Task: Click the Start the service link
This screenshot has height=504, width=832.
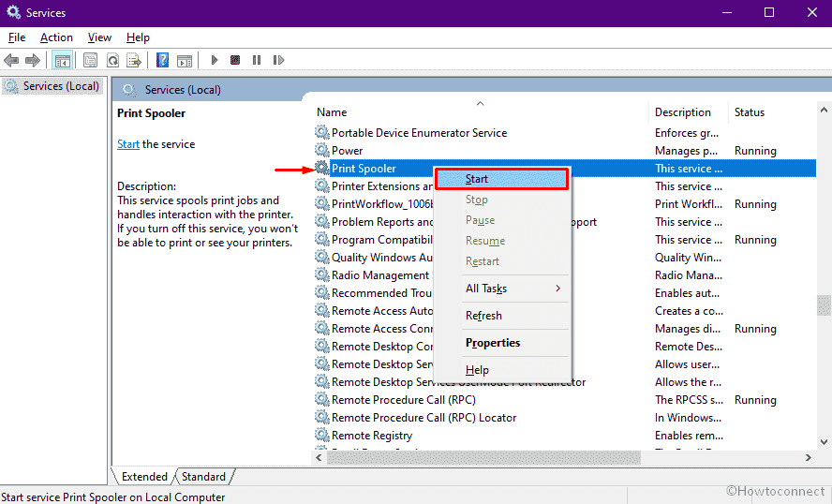Action: click(x=127, y=144)
